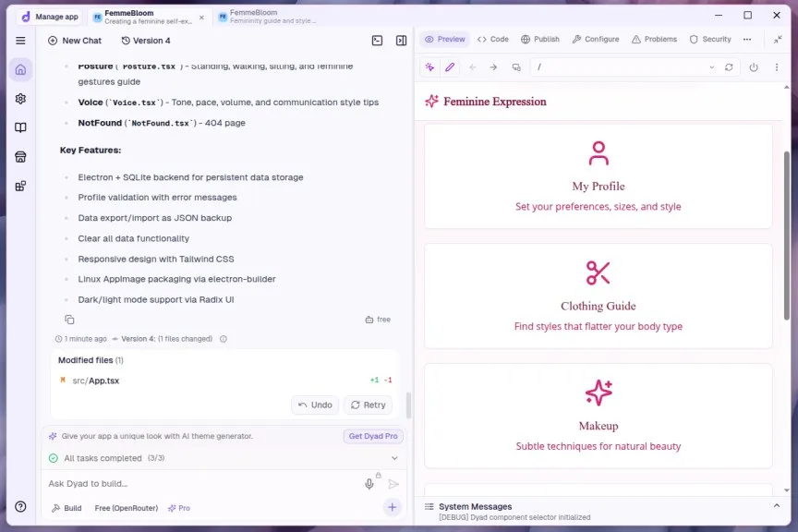This screenshot has height=532, width=798.
Task: Navigate forward in preview
Action: pos(493,67)
